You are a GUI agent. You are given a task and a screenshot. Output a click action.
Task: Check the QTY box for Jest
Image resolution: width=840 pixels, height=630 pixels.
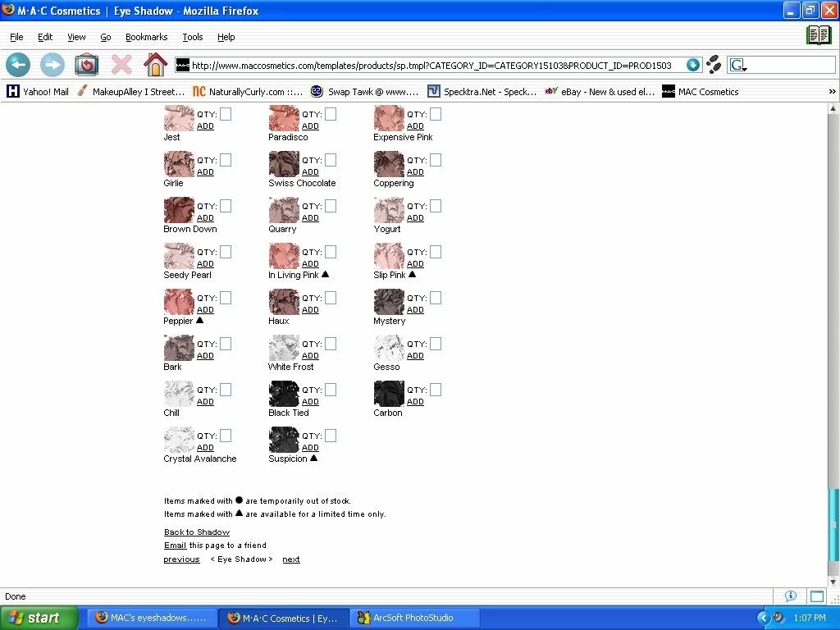point(226,113)
